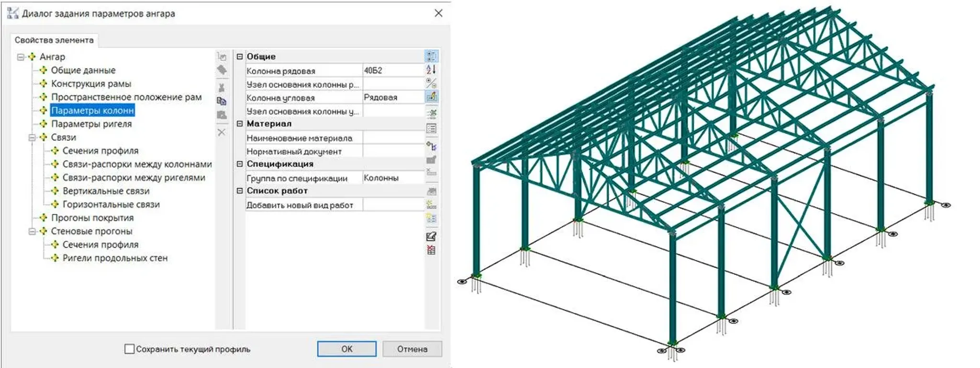Click the pencil edit icon in properties toolbar
This screenshot has height=368, width=980.
pyautogui.click(x=431, y=96)
